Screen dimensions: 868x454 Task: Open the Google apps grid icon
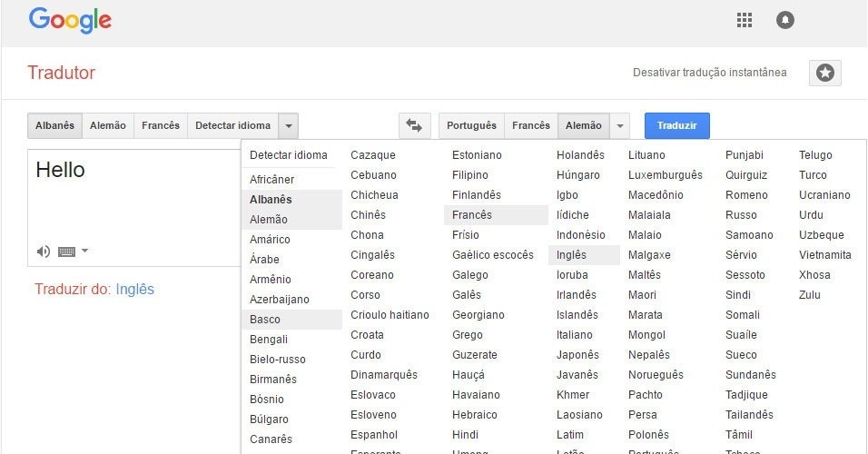pos(744,20)
